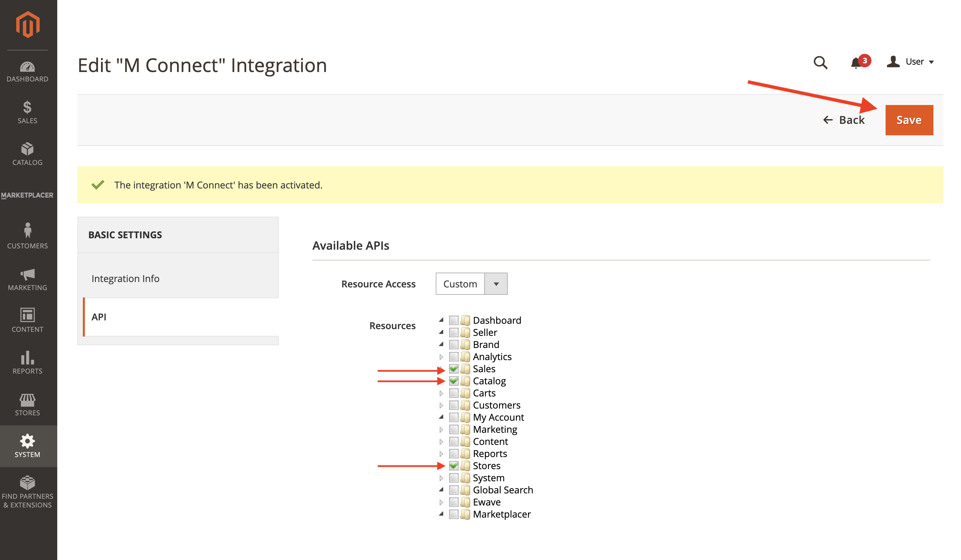Click the Dashboard folder icon
This screenshot has width=961, height=560.
(x=465, y=320)
